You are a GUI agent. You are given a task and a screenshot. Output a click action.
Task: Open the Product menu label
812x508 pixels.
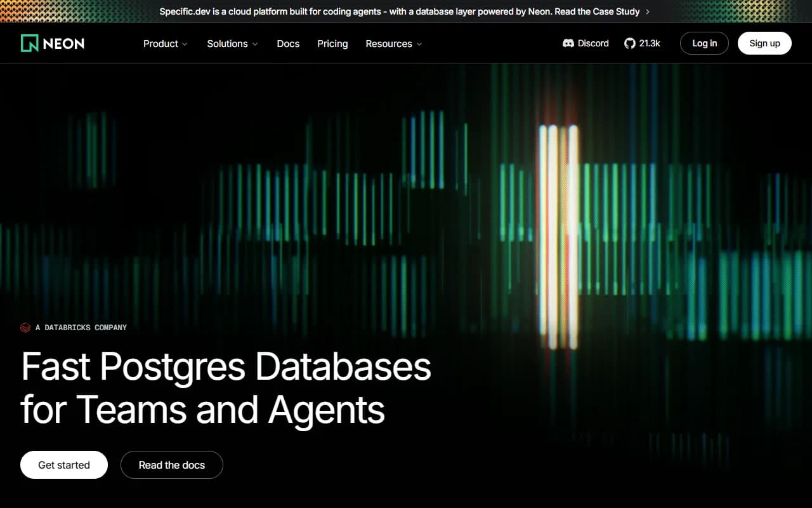pyautogui.click(x=160, y=44)
